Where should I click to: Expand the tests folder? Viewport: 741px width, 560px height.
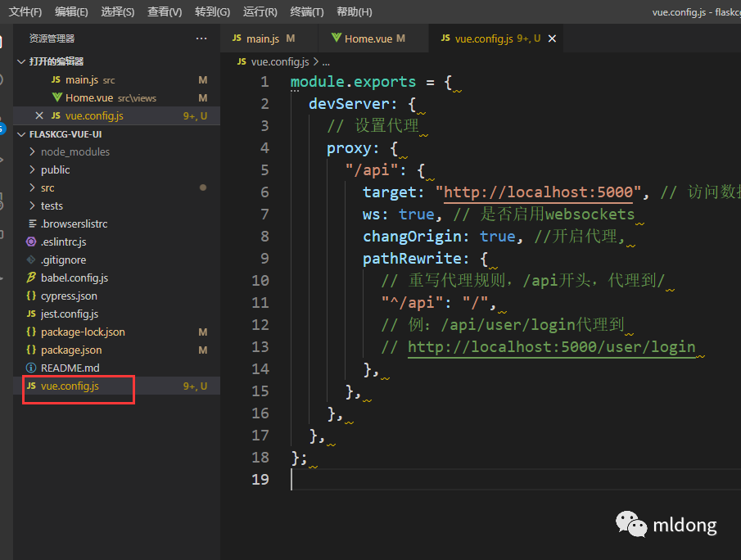[x=31, y=205]
